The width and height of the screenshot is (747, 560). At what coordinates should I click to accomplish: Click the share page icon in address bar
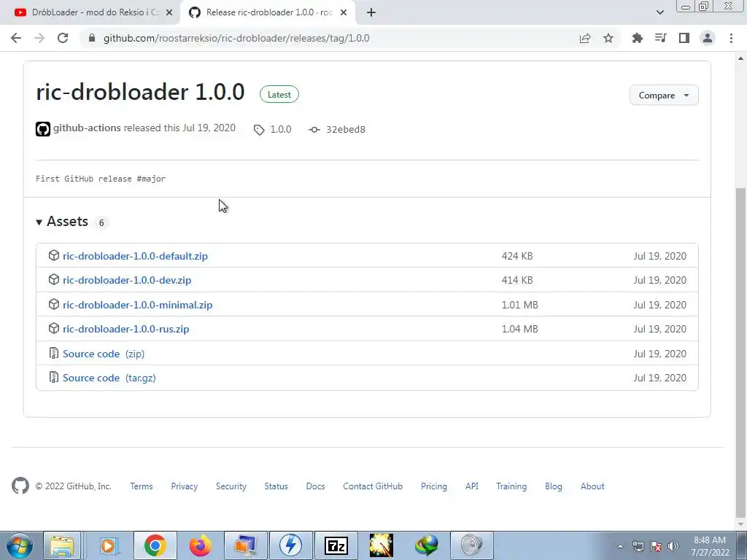[x=585, y=38]
